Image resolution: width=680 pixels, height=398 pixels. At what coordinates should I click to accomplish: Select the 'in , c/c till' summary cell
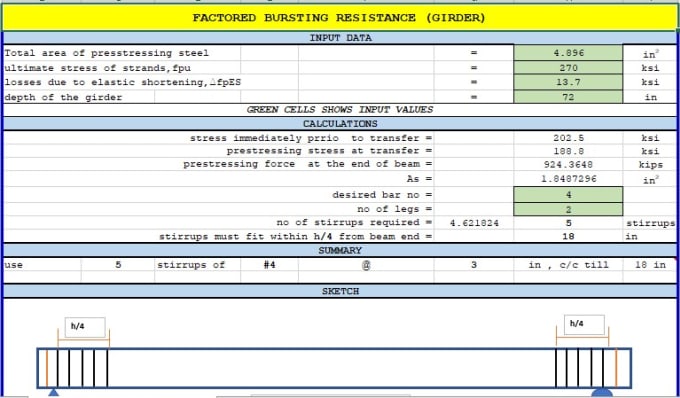[x=568, y=264]
